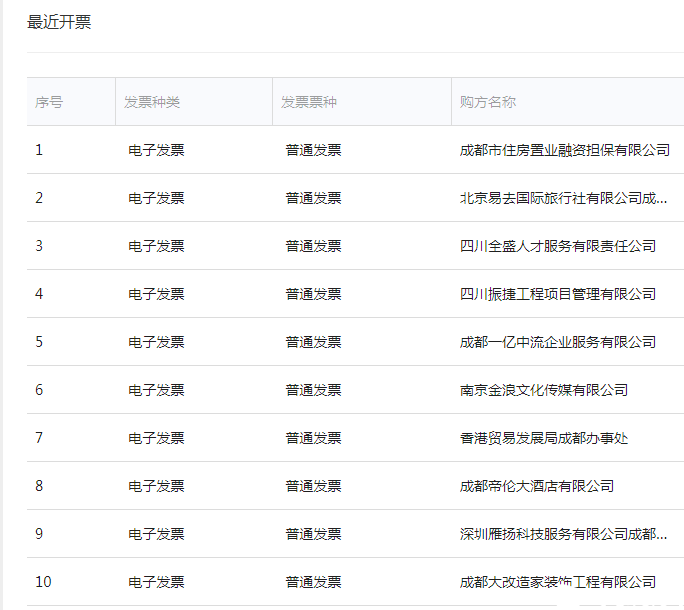
Task: Click 电子发票 in row 2
Action: 156,198
